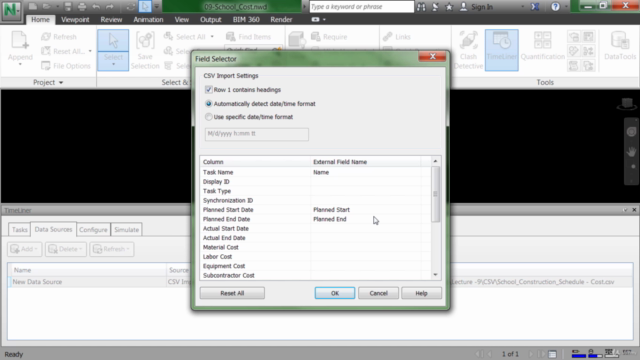Select Automatically detect date/time format
Screen dimensions: 640x360
(209, 104)
